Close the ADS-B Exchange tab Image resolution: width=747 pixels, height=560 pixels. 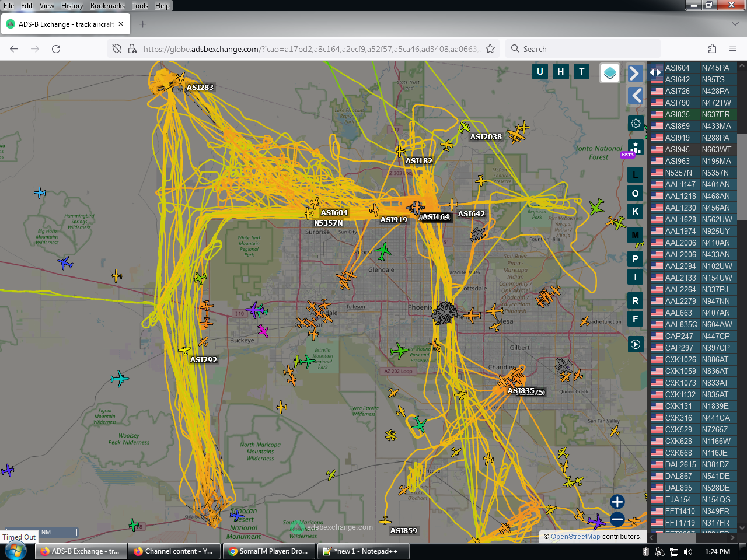121,24
